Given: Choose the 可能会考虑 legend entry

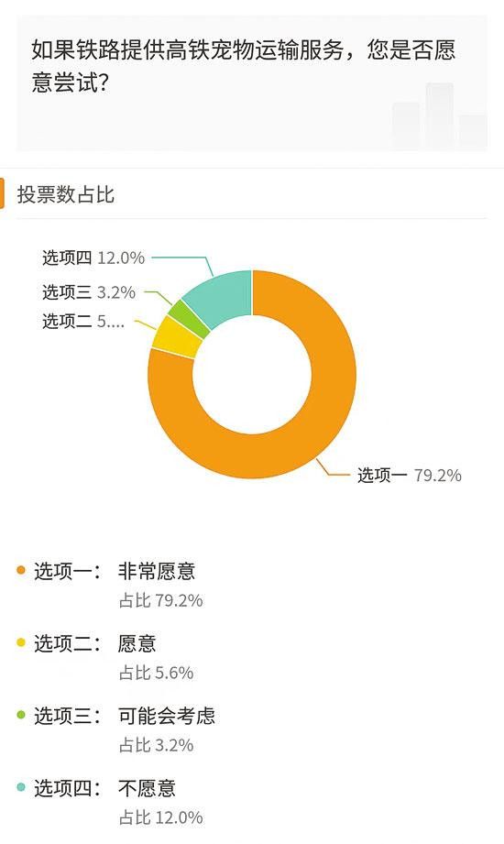Looking at the screenshot, I should click(x=167, y=716).
